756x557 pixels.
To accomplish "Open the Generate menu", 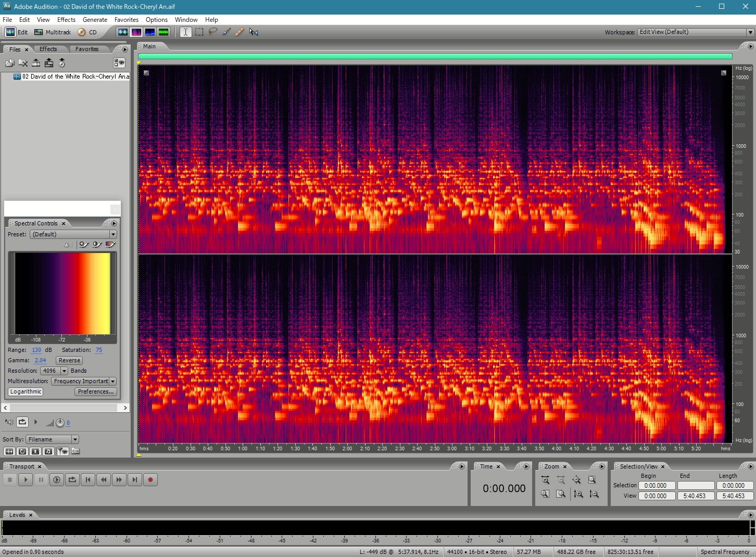I will [x=95, y=20].
